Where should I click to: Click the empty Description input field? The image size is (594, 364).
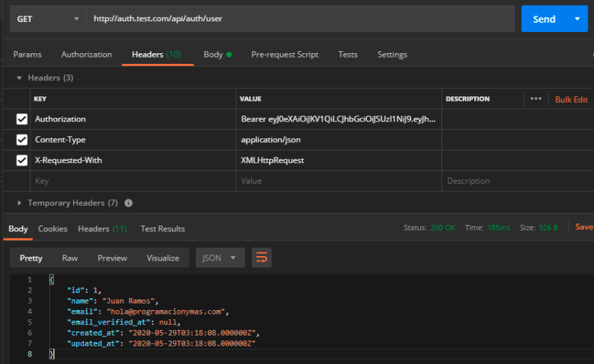click(x=517, y=181)
